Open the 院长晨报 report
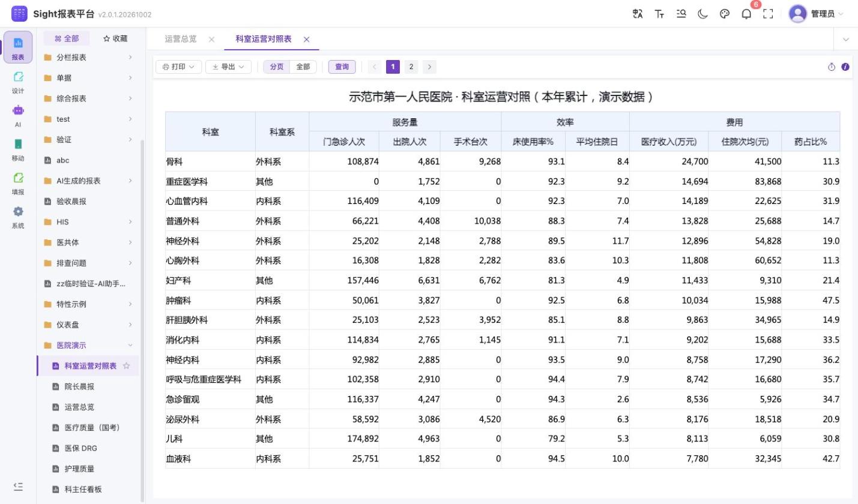The width and height of the screenshot is (858, 504). pos(88,387)
